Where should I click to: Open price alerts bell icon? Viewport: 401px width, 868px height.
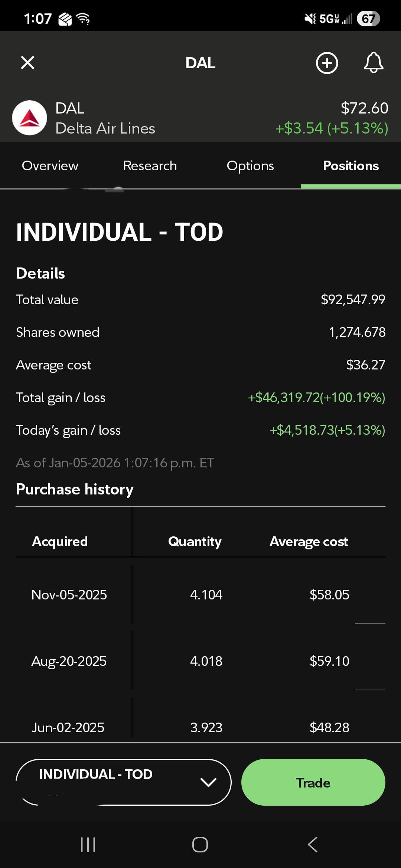point(373,63)
